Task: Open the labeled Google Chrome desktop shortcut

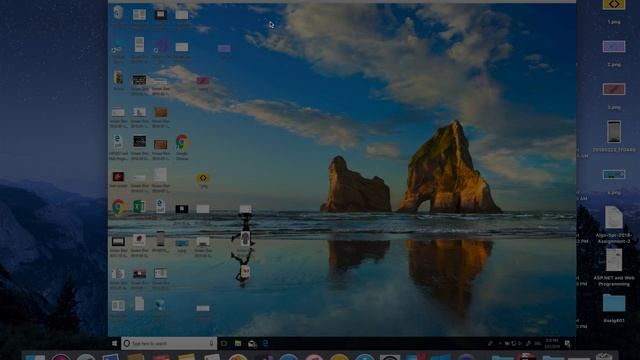Action: point(182,147)
